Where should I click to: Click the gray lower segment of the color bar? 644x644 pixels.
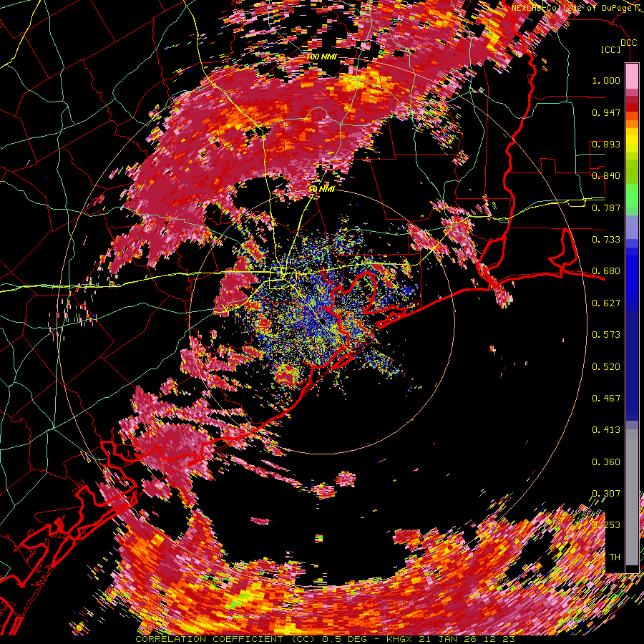pyautogui.click(x=632, y=497)
